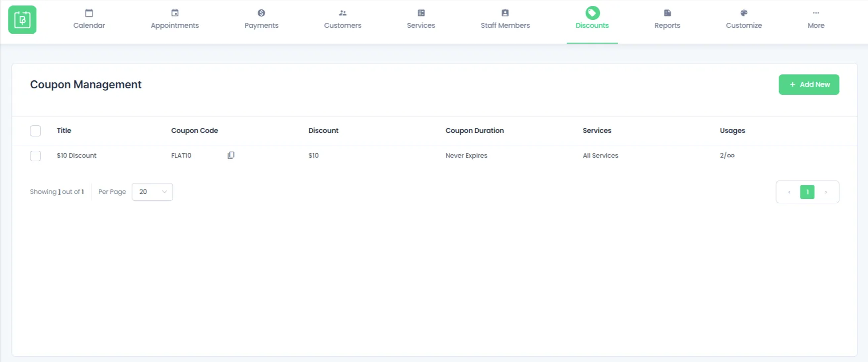Click the green booking app logo
Screen dimensions: 868x362
(22, 20)
